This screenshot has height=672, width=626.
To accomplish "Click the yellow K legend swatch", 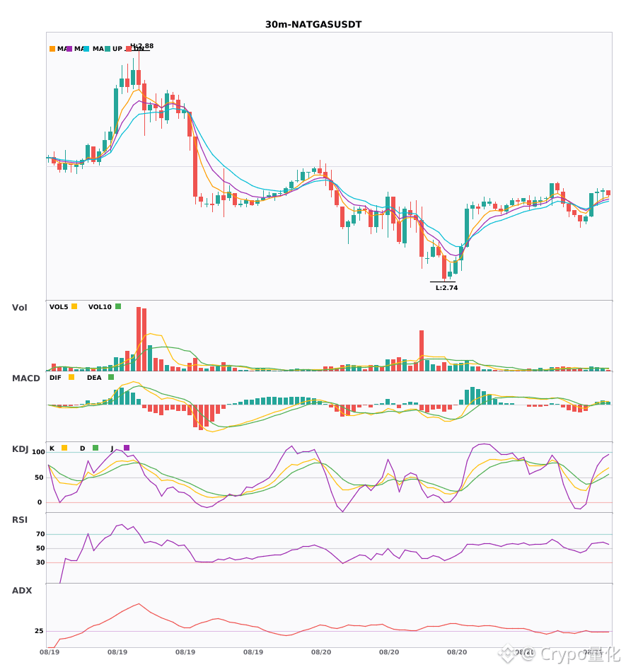I will [x=64, y=448].
